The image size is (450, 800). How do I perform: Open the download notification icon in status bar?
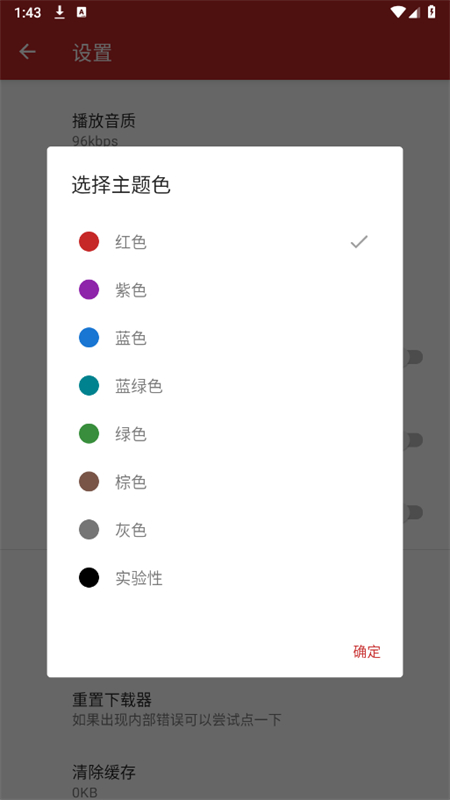click(x=60, y=13)
